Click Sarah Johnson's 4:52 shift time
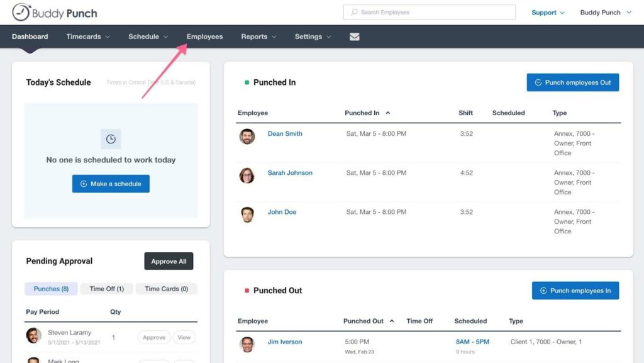Viewport: 644px width, 363px height. [467, 173]
